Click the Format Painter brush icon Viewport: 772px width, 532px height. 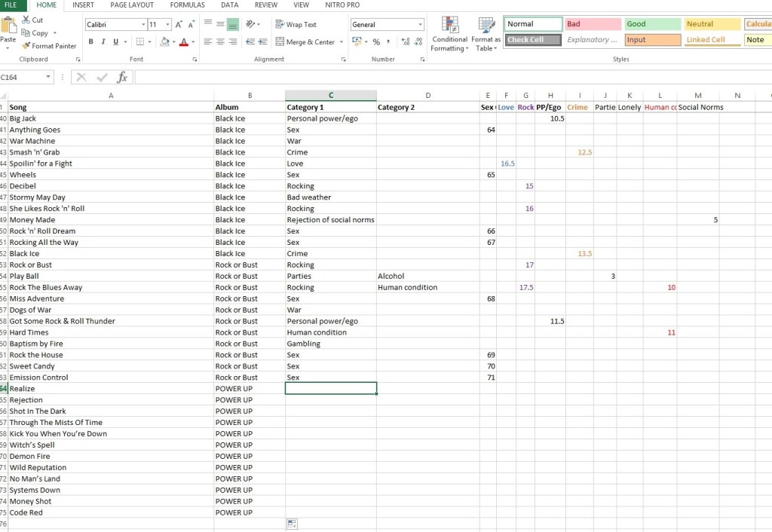tap(26, 46)
